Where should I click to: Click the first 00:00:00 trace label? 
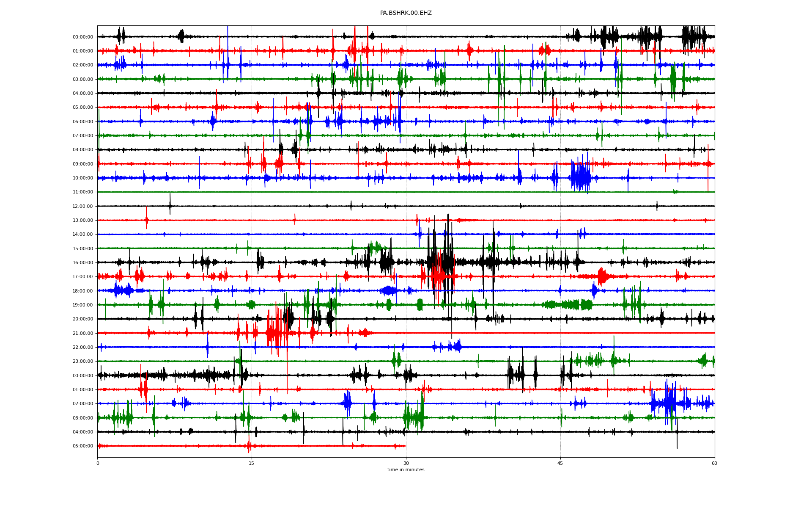coord(83,37)
